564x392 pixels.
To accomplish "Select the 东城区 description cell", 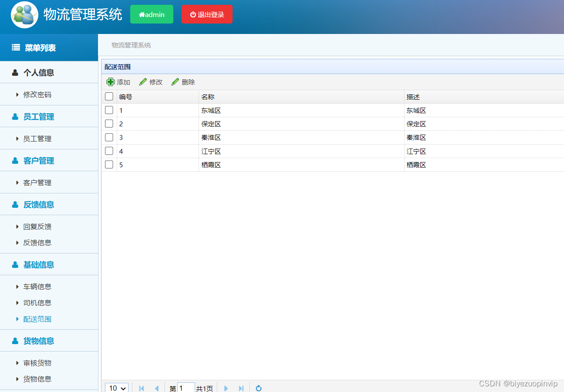I will coord(484,110).
